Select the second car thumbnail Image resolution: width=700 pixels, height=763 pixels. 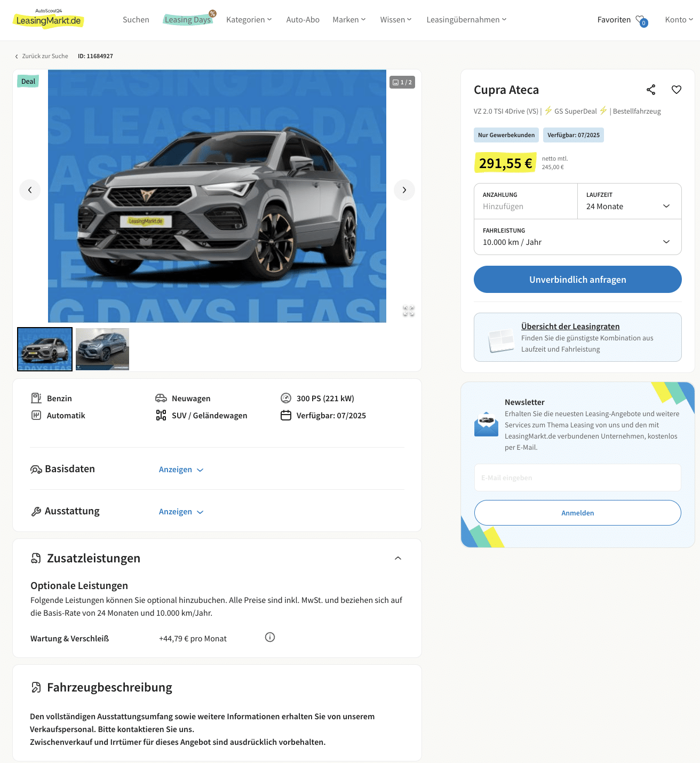click(102, 349)
